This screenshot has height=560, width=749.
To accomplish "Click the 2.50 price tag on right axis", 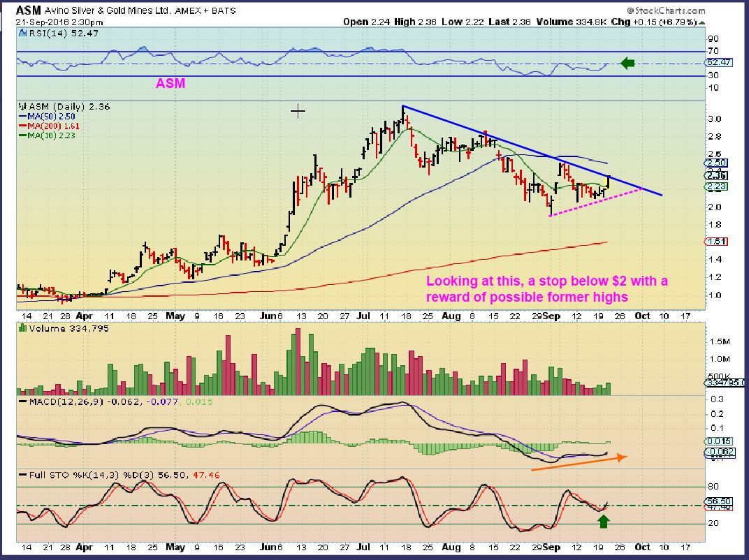I will tap(716, 163).
